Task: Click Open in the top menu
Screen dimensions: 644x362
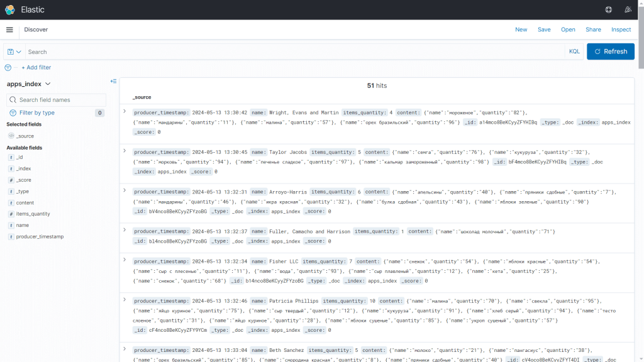Action: [568, 30]
